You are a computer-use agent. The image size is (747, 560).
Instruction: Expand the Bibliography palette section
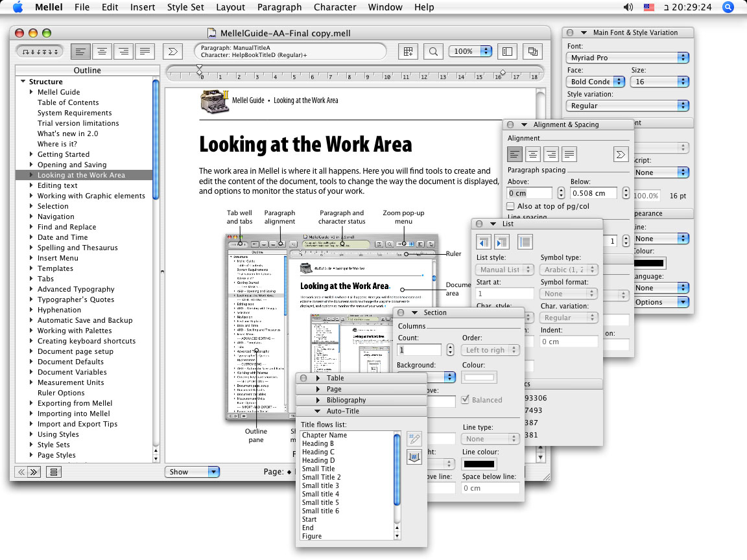(318, 400)
